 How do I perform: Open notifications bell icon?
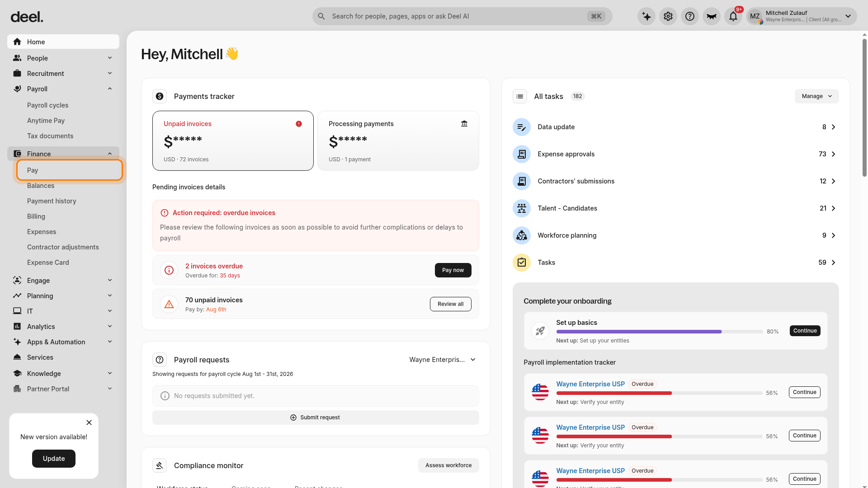point(733,16)
